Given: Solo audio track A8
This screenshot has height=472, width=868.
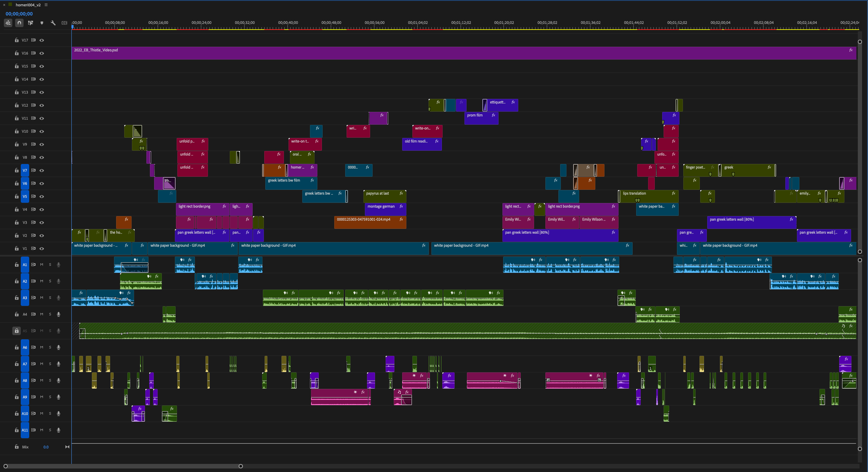Looking at the screenshot, I should click(50, 380).
